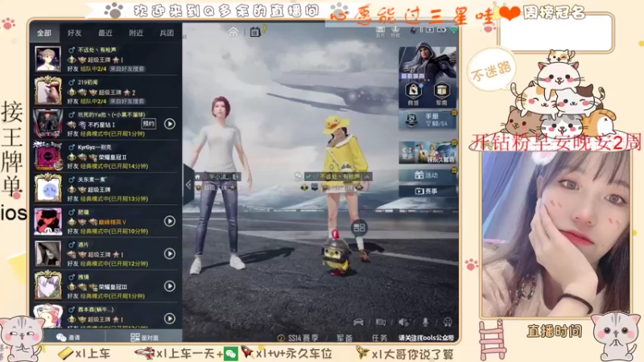644x362 pixels.
Task: Click 邀请 WeChat invite button
Action: pos(68,337)
